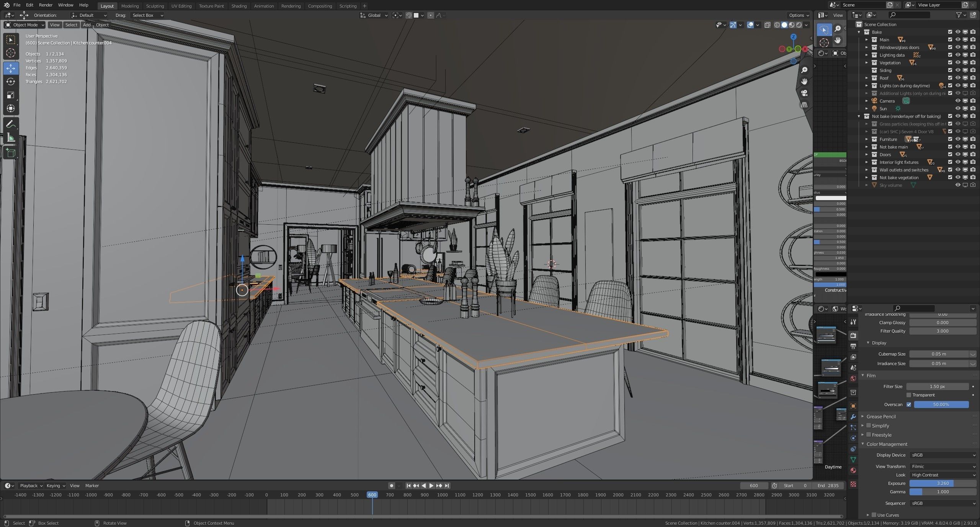The height and width of the screenshot is (527, 980).
Task: Open Material Properties tab
Action: click(853, 470)
